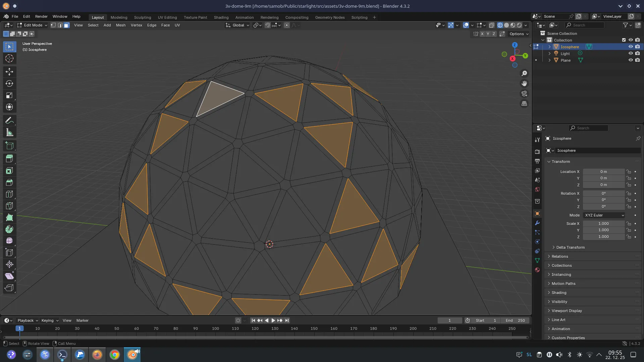
Task: Expand the Icosphere item in the outliner
Action: [549, 47]
